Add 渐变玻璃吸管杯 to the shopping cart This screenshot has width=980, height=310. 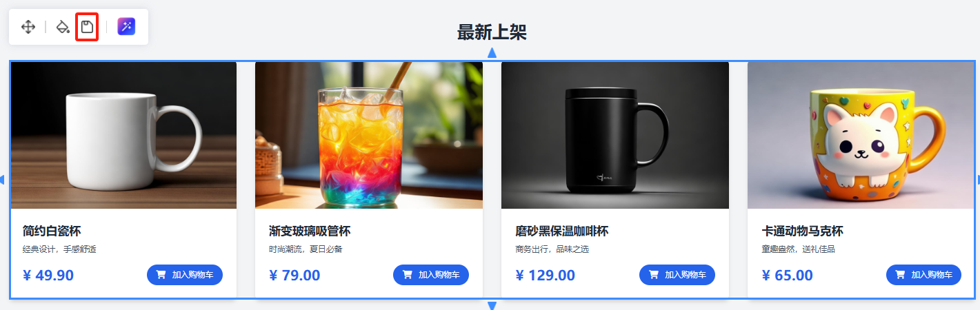431,275
